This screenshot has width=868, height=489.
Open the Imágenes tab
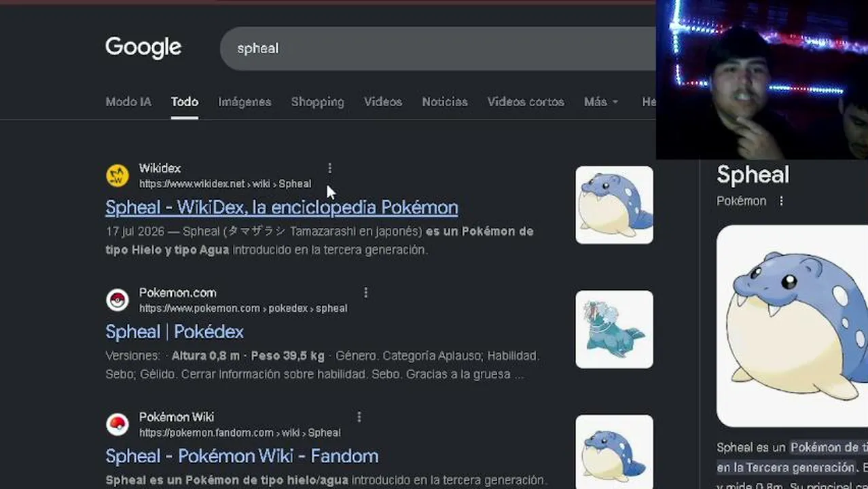pyautogui.click(x=245, y=102)
